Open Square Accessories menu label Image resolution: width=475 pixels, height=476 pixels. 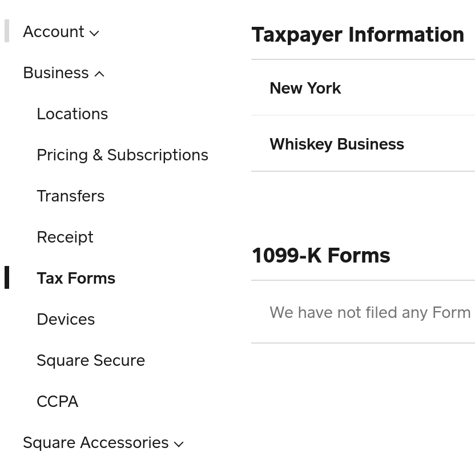click(96, 443)
